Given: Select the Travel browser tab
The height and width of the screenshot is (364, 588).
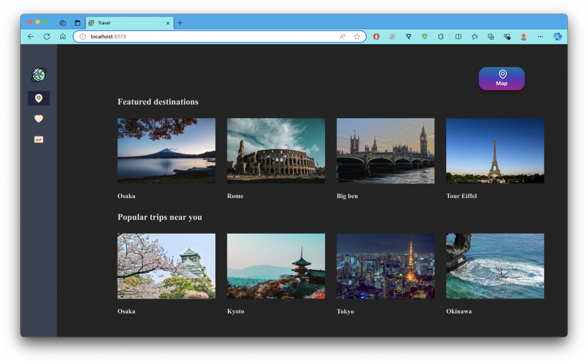Looking at the screenshot, I should coord(129,23).
